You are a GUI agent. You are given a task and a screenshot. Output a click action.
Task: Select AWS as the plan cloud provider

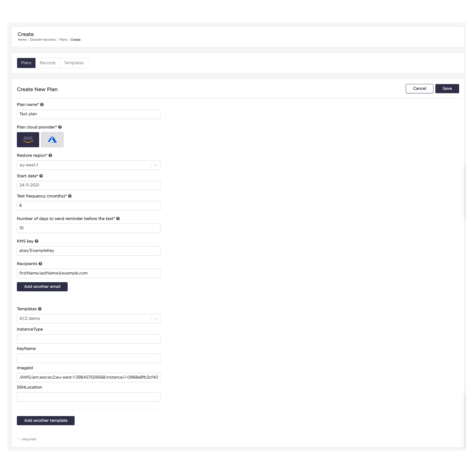[28, 140]
